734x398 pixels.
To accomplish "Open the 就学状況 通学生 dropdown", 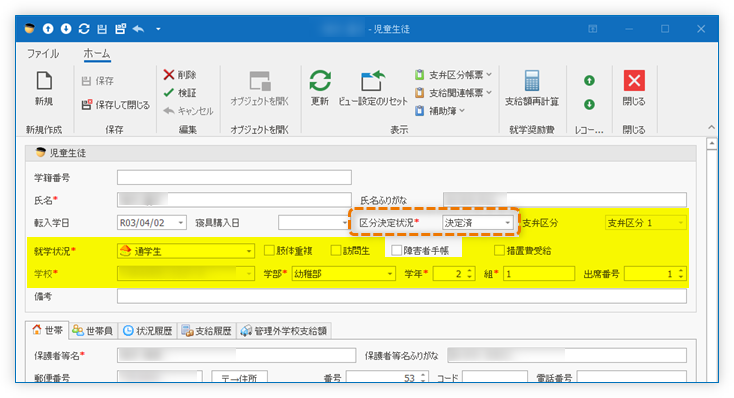I will 249,251.
